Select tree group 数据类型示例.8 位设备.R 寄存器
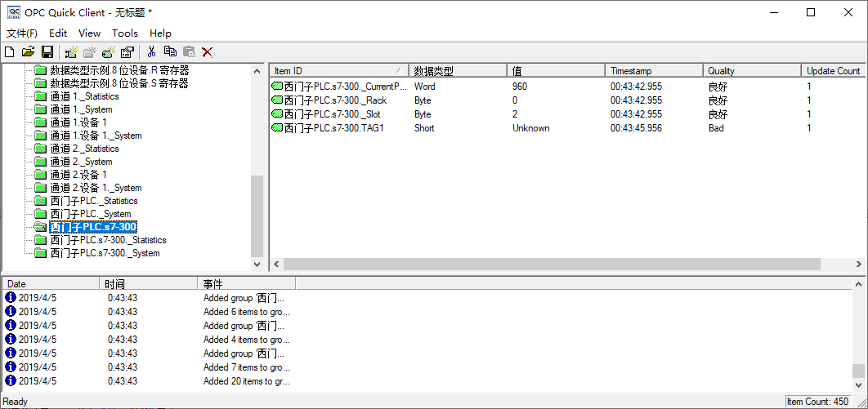The width and height of the screenshot is (868, 409). (x=119, y=70)
